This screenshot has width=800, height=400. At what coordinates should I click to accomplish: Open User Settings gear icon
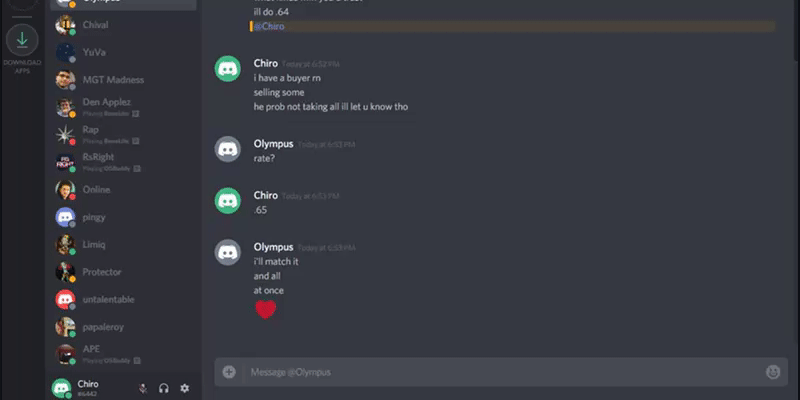185,388
